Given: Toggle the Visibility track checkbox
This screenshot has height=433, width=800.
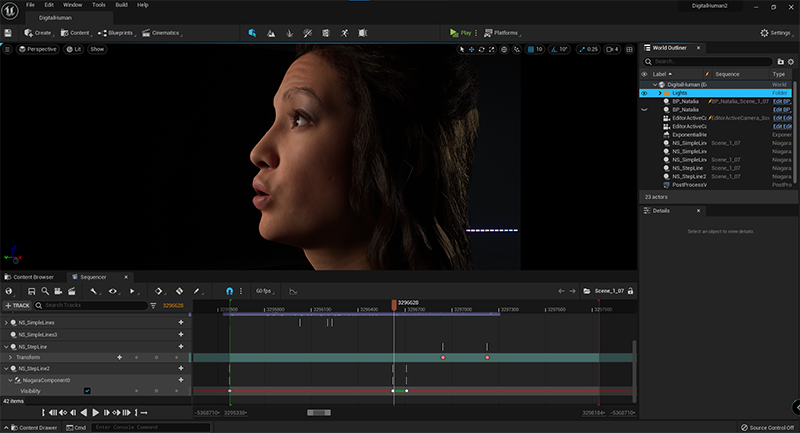Looking at the screenshot, I should [87, 391].
